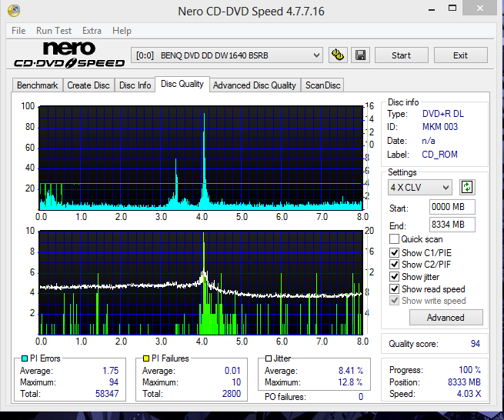Screen dimensions: 504x420
Task: Click the disc ID value MKM 003
Action: click(x=440, y=127)
